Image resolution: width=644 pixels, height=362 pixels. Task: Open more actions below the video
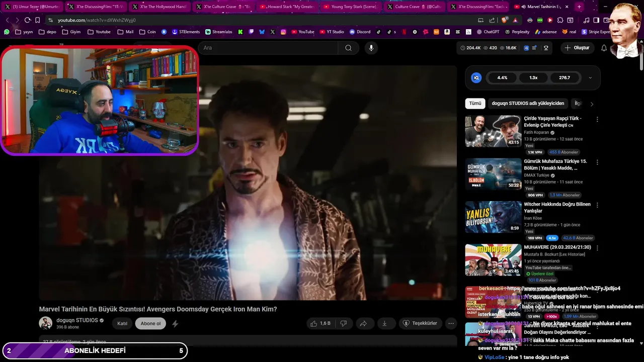click(x=451, y=323)
